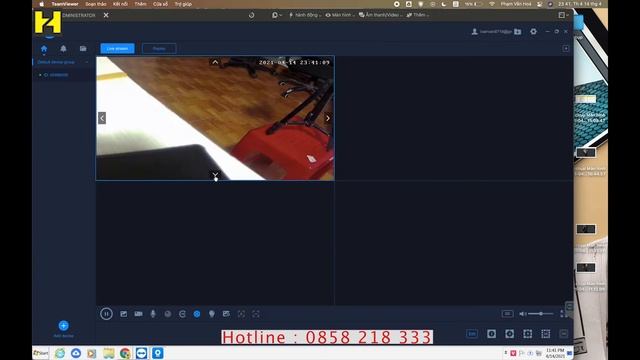Open the Home icon in sidebar header
Viewport: 640px width, 360px height.
[44, 49]
